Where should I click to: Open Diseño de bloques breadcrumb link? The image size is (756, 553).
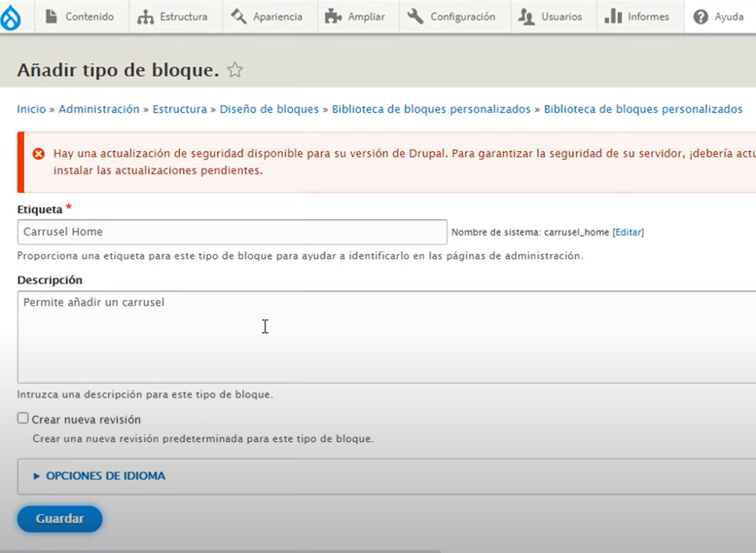(269, 109)
